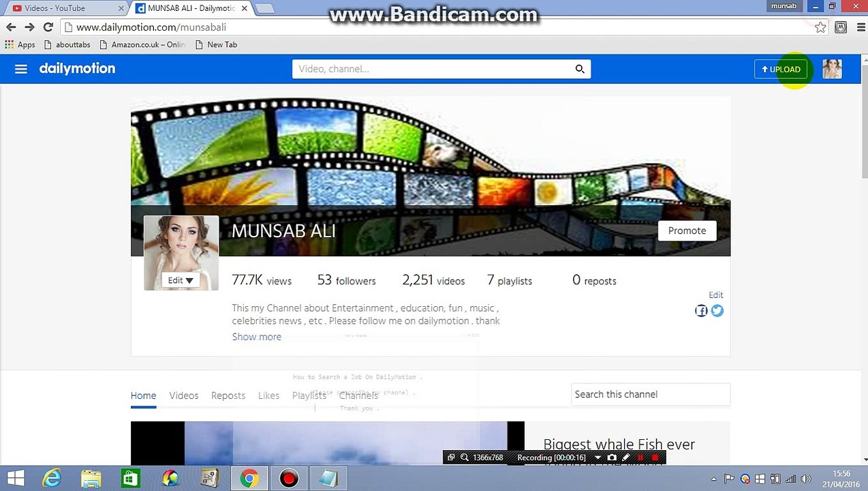Viewport: 868px width, 491px height.
Task: Open the Playlists tab
Action: (x=309, y=396)
